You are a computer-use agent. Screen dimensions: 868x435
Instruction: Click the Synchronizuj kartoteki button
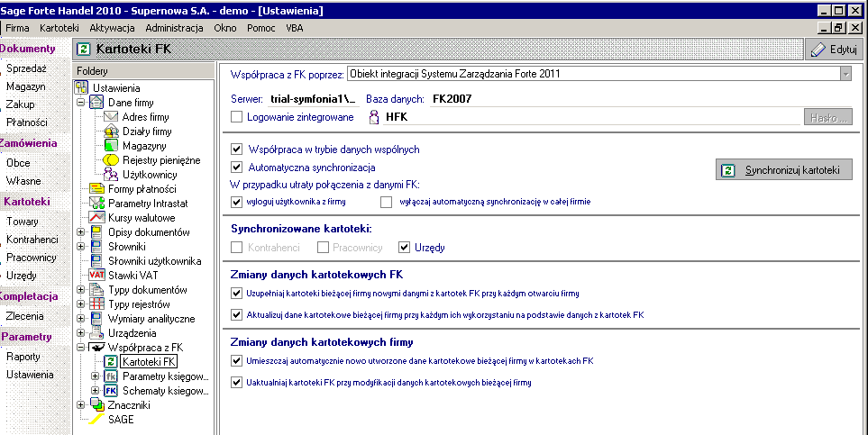tap(782, 169)
